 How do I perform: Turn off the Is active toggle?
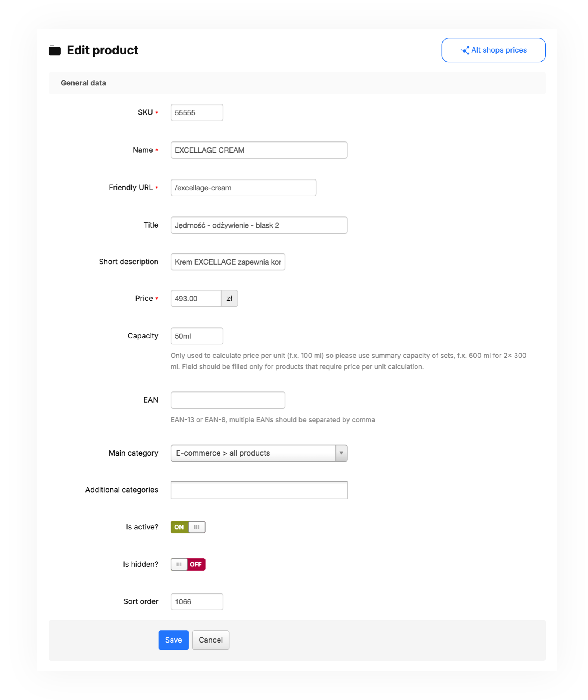point(179,527)
